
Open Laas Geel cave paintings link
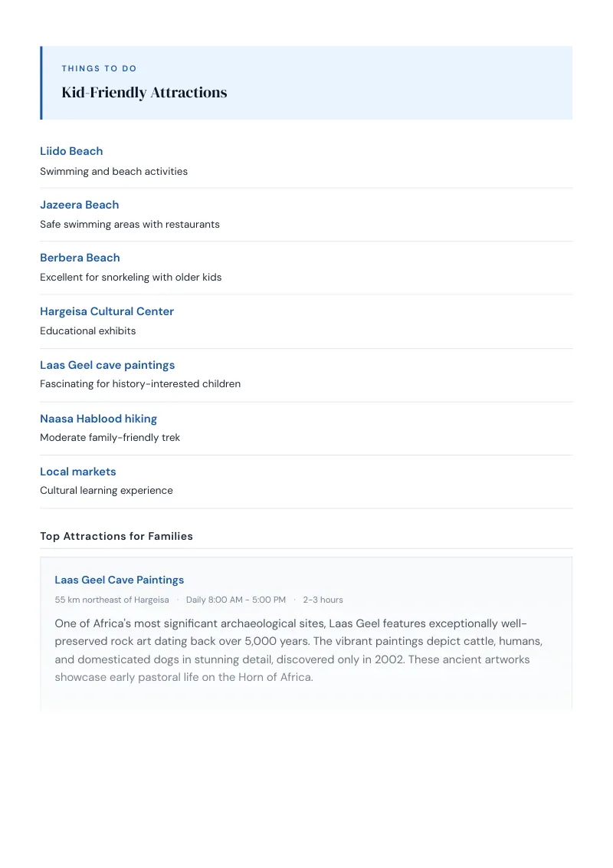(x=107, y=365)
